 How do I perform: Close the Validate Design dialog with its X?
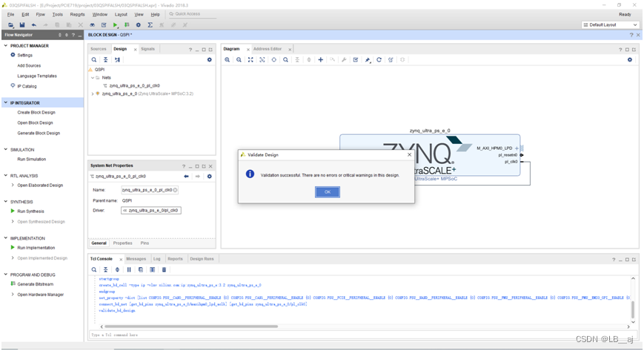coord(409,154)
